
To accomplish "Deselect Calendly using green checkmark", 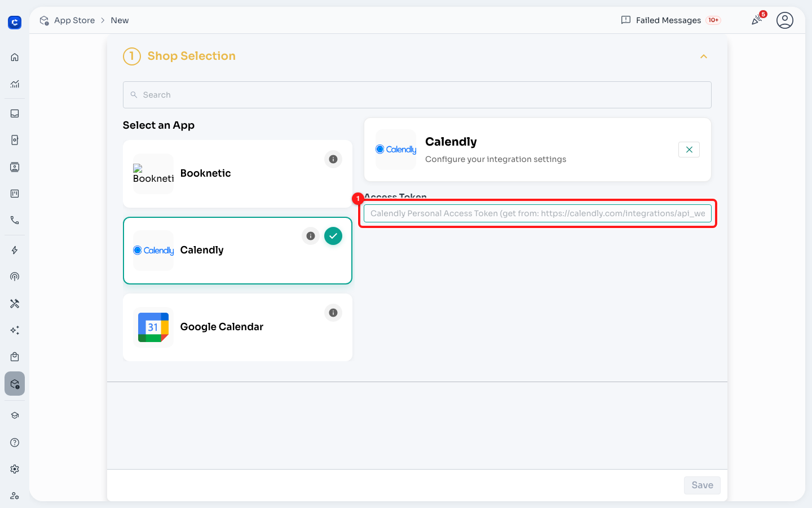I will click(333, 236).
